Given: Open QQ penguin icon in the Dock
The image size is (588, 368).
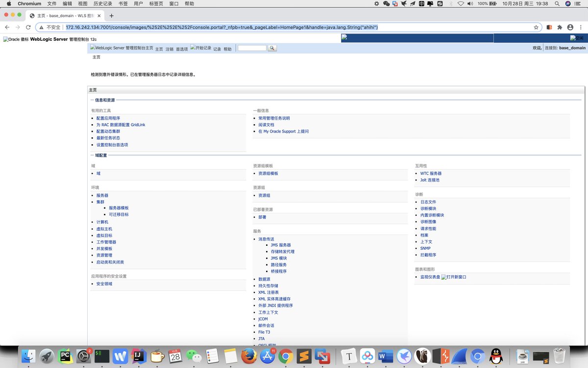Looking at the screenshot, I should [x=496, y=356].
